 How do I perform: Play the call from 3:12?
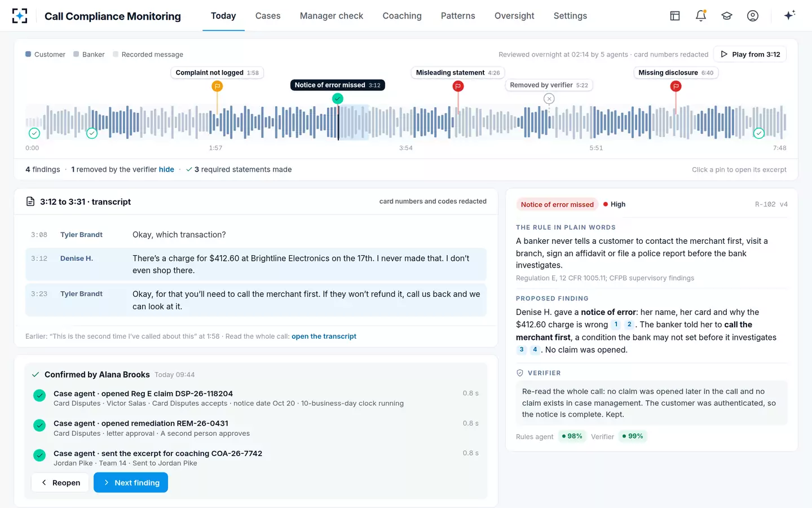(x=750, y=54)
